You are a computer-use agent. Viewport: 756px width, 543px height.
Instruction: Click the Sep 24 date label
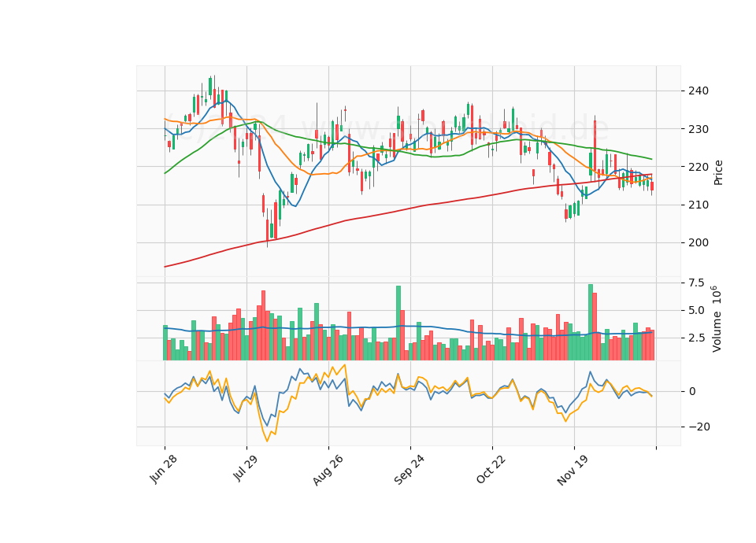tap(409, 470)
